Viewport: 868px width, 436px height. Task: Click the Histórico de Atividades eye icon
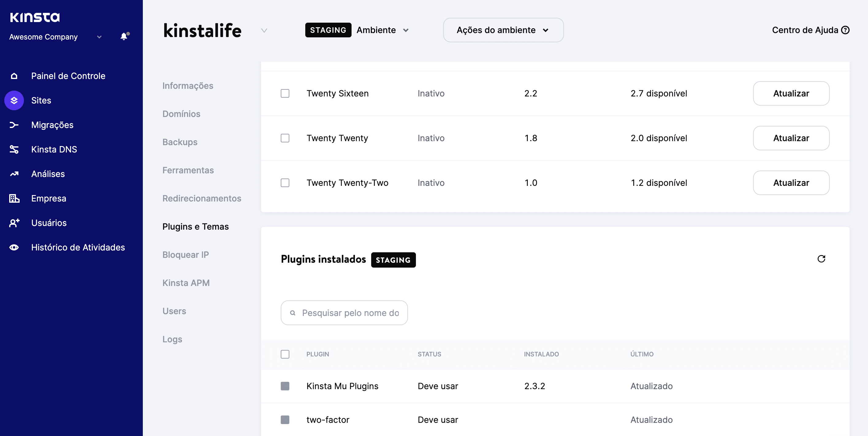pos(14,247)
